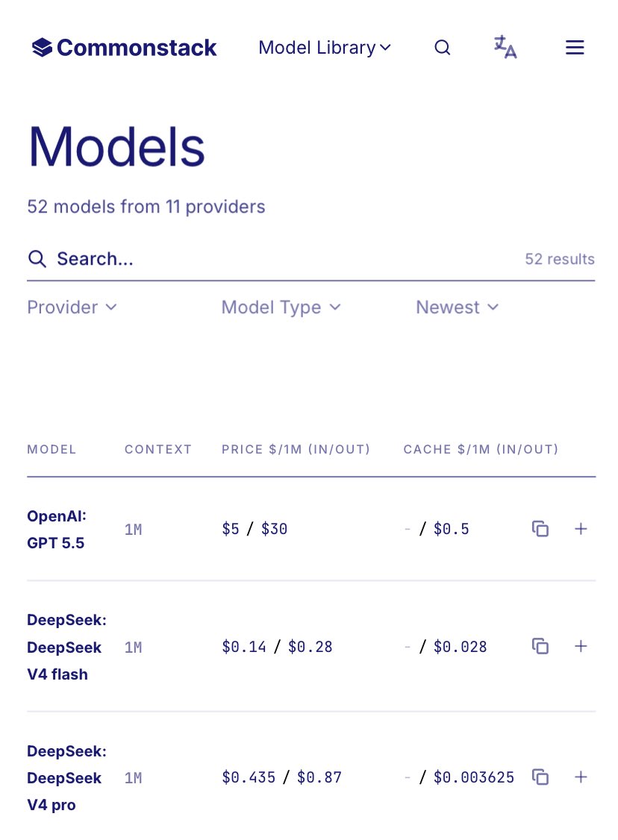Open the Model Library dropdown menu
This screenshot has height=840, width=618.
[x=325, y=48]
